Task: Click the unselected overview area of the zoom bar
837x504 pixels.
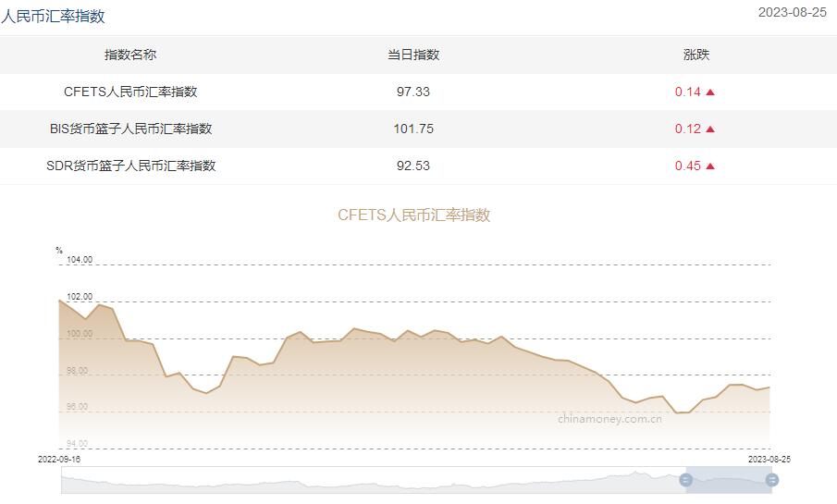Action: 370,480
